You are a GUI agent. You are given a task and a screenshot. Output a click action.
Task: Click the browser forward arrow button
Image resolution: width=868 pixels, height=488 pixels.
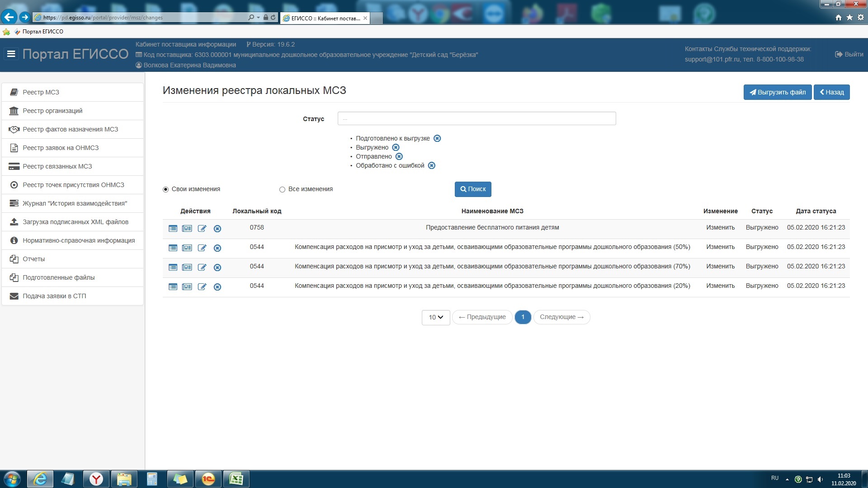point(25,17)
